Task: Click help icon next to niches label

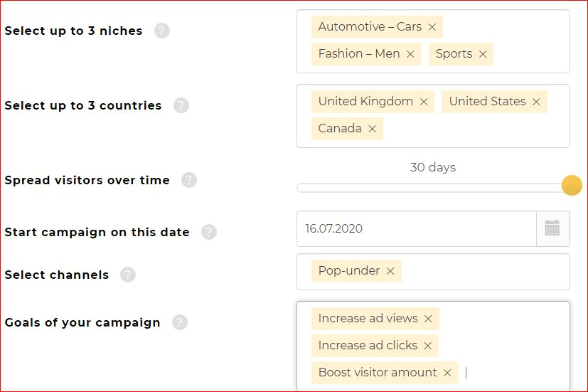Action: 162,31
